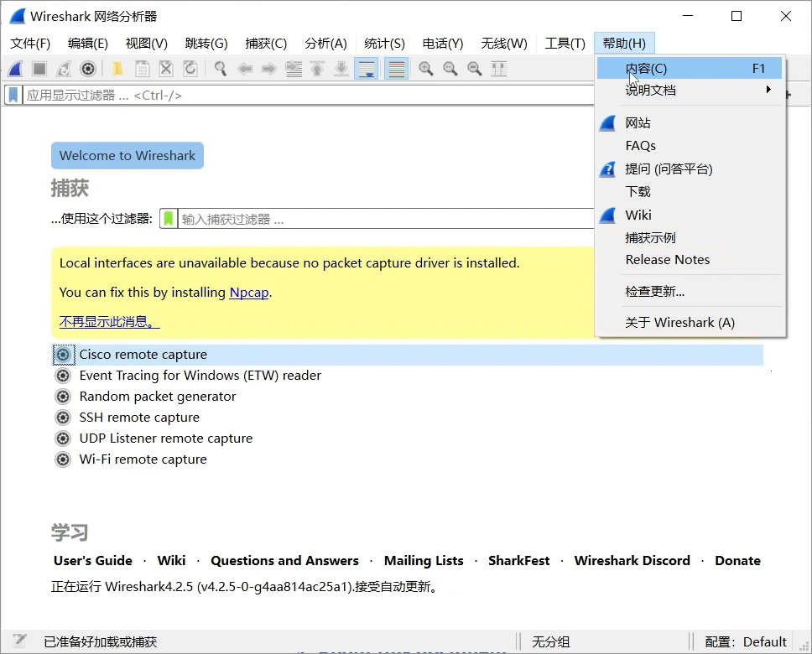This screenshot has width=812, height=654.
Task: Zoom out the main window text
Action: [x=450, y=69]
